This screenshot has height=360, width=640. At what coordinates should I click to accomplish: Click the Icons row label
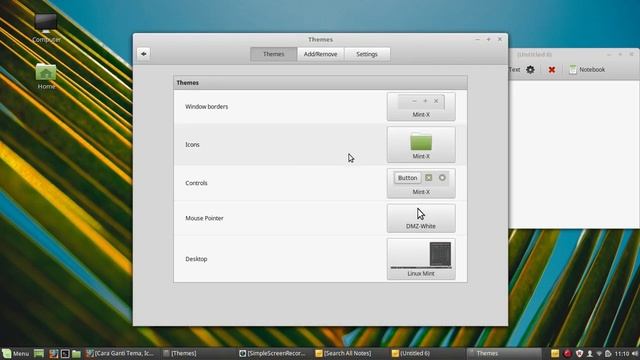(x=192, y=144)
